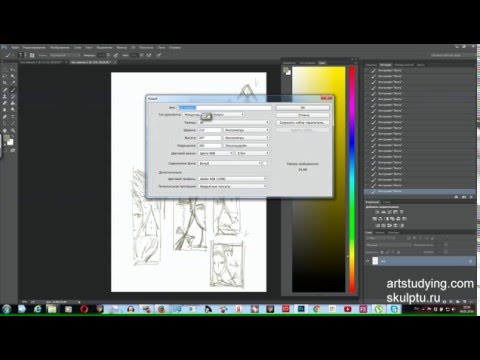Image resolution: width=480 pixels, height=360 pixels.
Task: Click the vertical hue spectrum slider
Action: click(x=352, y=180)
